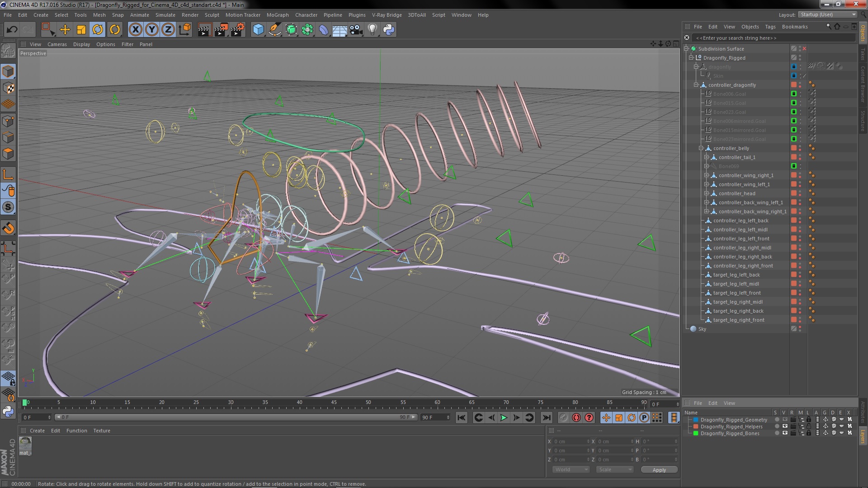Click the Texture menu in material manager
Image resolution: width=868 pixels, height=488 pixels.
[102, 431]
